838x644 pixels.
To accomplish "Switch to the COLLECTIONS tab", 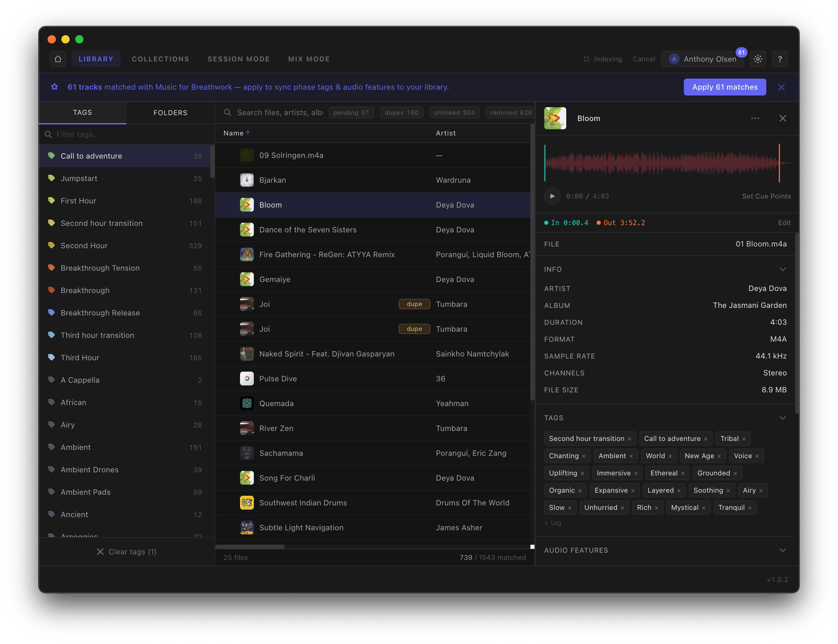I will [x=160, y=59].
